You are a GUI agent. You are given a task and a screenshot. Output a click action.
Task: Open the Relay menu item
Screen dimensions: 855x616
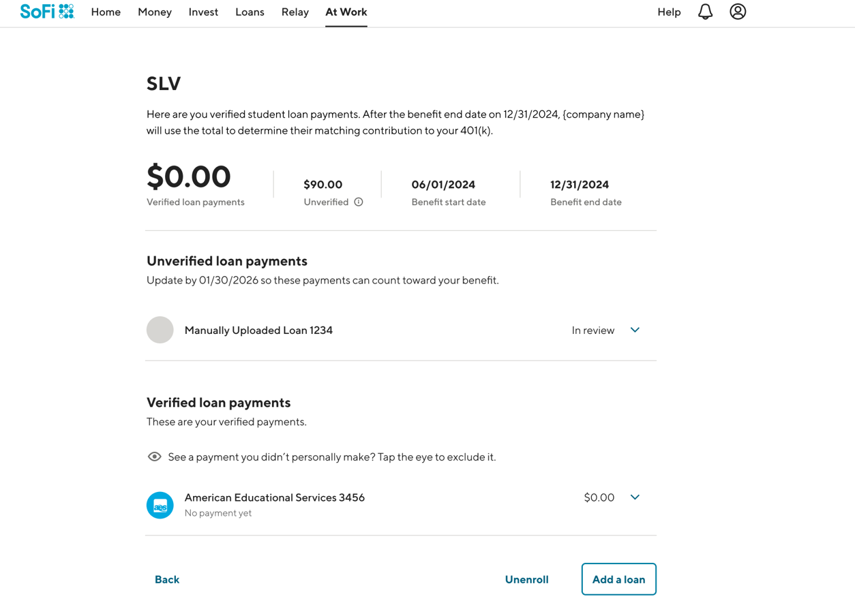[x=295, y=12]
